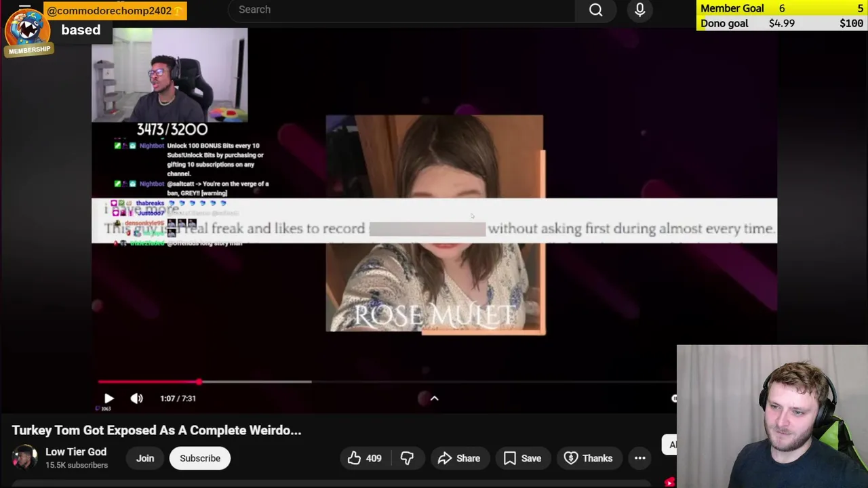Open the Low Tier God channel avatar
The width and height of the screenshot is (868, 488).
24,457
